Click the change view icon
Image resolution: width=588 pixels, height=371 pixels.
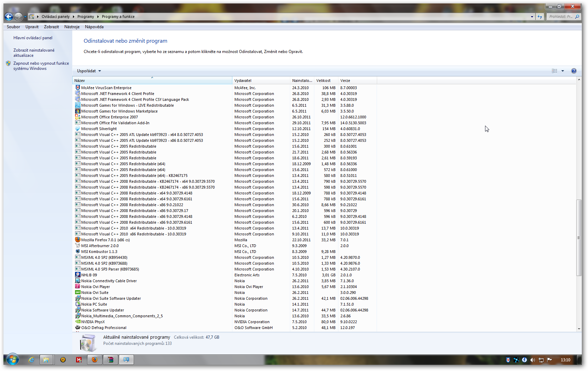coord(554,71)
